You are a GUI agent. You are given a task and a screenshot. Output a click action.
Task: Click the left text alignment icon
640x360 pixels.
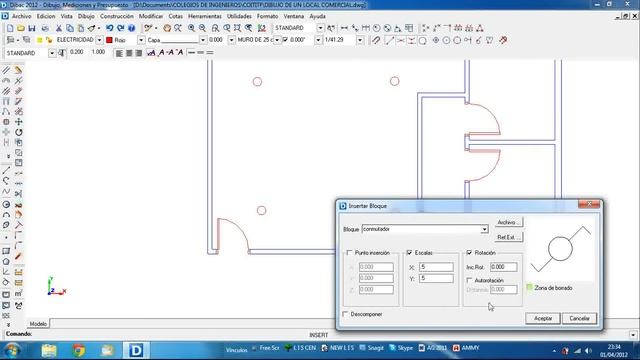pyautogui.click(x=119, y=53)
